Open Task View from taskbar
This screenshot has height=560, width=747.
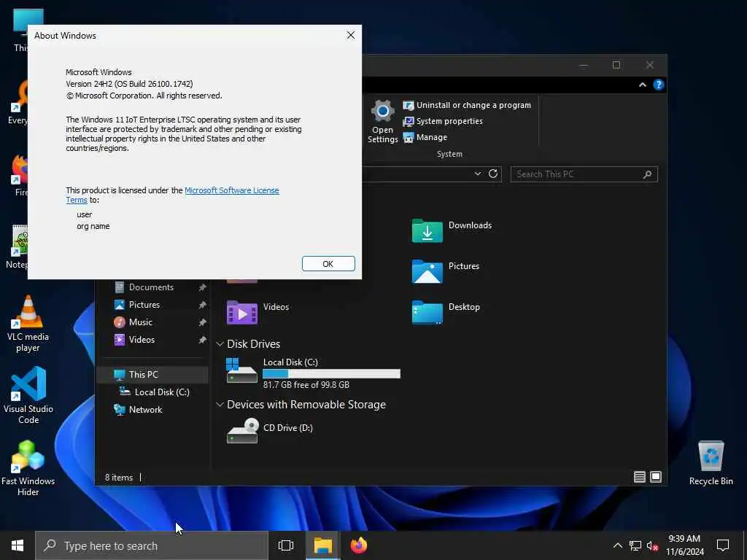286,545
